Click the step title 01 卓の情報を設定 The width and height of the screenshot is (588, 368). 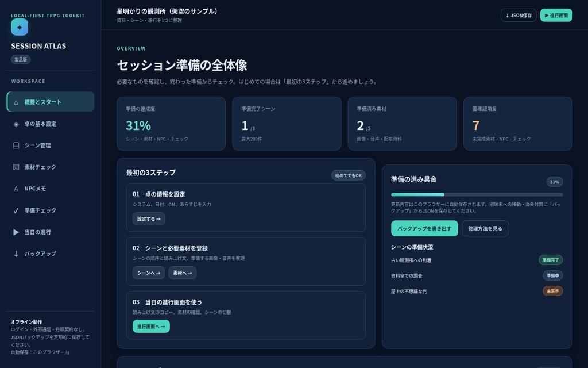(x=159, y=194)
